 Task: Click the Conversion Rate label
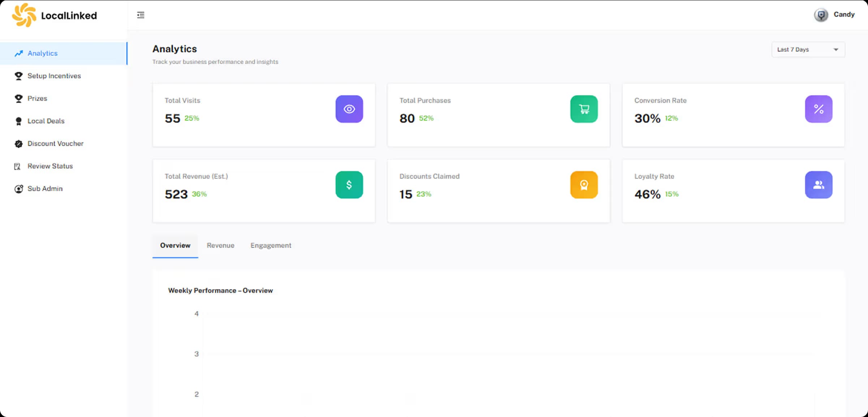[x=661, y=100]
